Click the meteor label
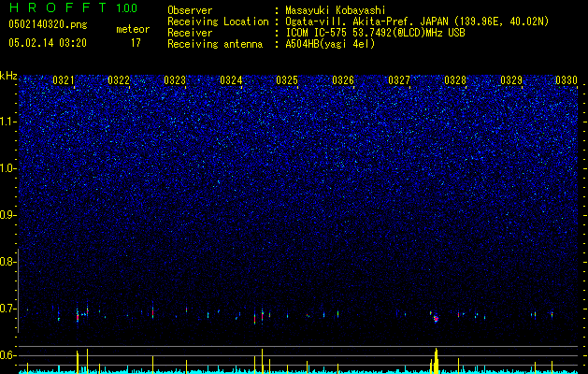This screenshot has height=374, width=588. click(x=133, y=29)
